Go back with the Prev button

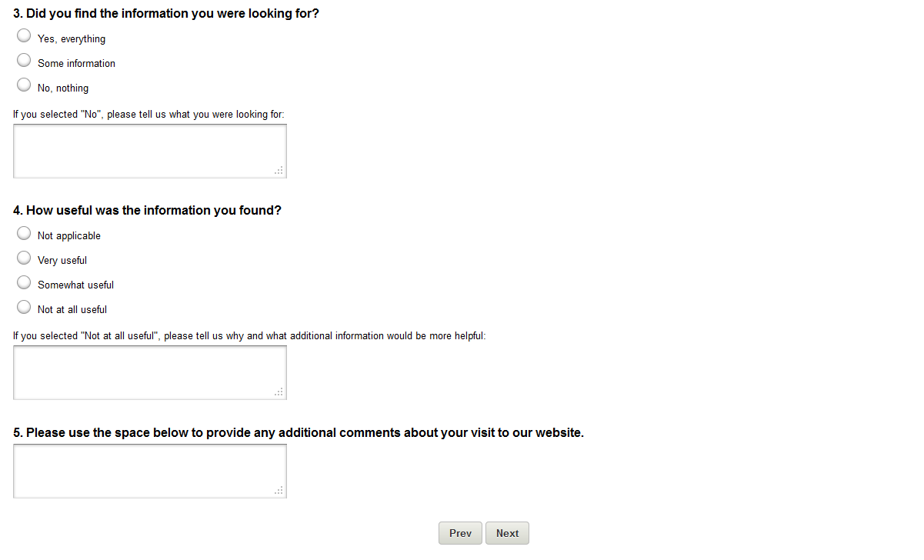point(460,533)
